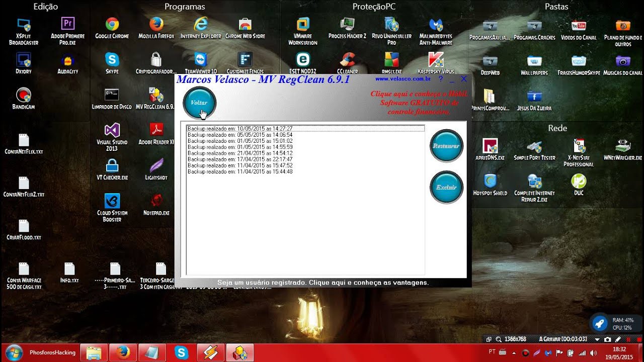Open the DUC desktop icon

(x=579, y=185)
